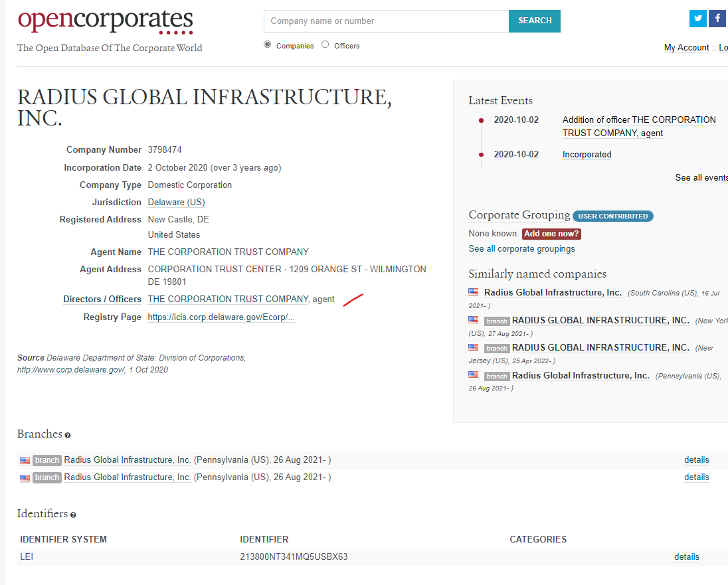Click the branch badge of the New York company
728x585 pixels.
[497, 321]
